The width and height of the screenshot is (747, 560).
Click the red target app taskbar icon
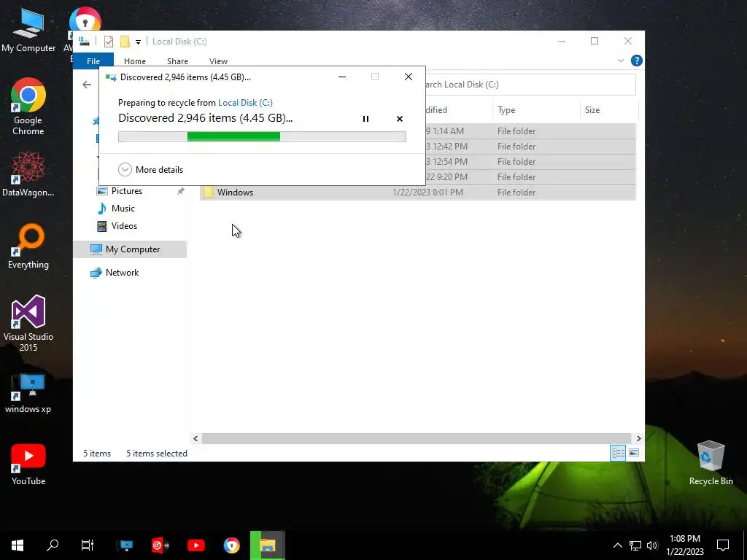160,545
